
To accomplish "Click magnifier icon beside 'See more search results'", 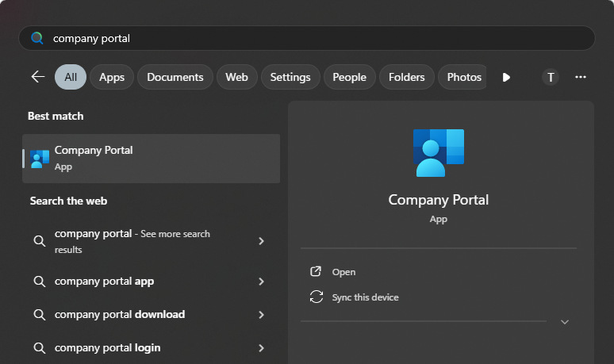I will point(39,241).
